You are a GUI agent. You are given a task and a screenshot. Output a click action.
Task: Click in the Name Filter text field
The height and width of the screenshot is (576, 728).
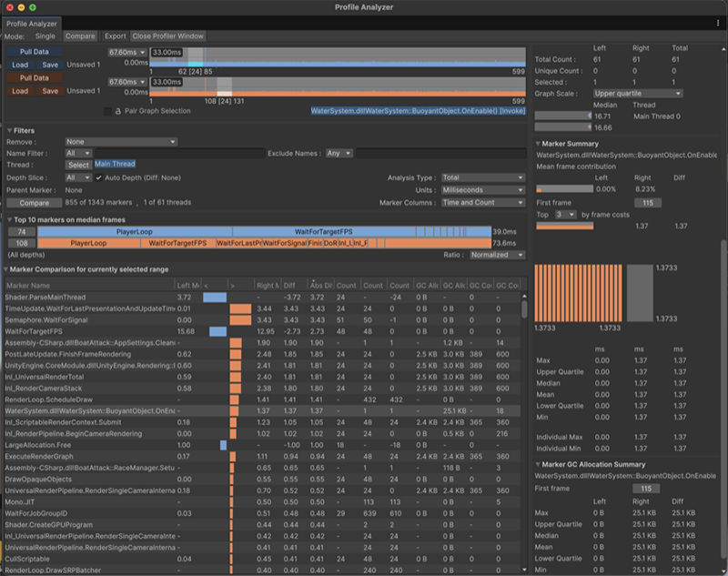(x=179, y=153)
